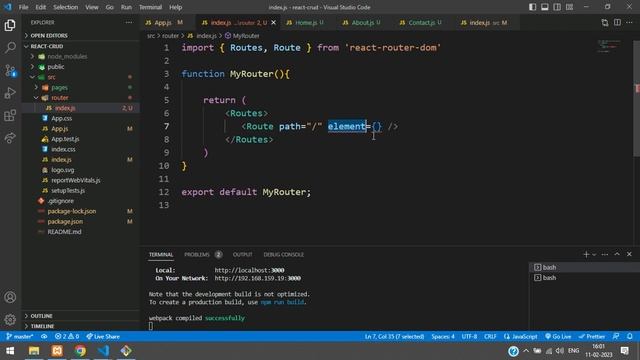
Task: Open App.css in the file tree
Action: [x=81, y=118]
